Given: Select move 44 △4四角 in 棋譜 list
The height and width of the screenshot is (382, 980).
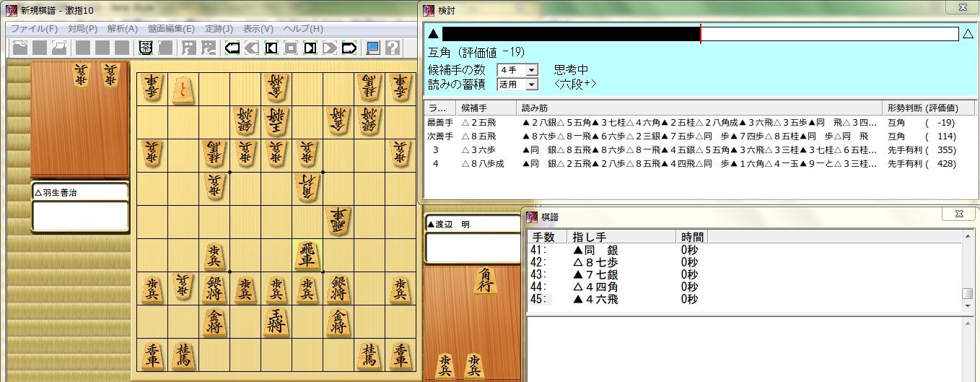Looking at the screenshot, I should pos(745,287).
